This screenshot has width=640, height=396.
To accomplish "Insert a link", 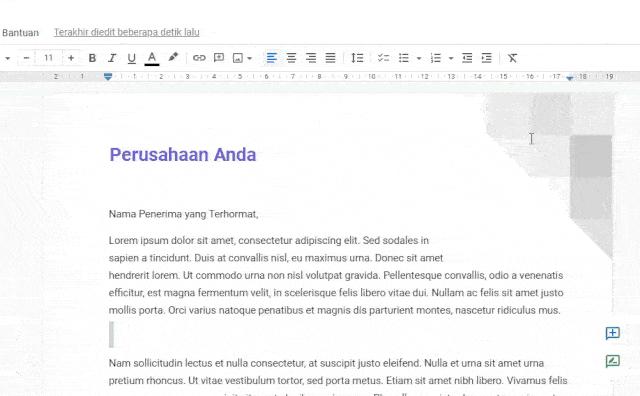I will pos(199,58).
